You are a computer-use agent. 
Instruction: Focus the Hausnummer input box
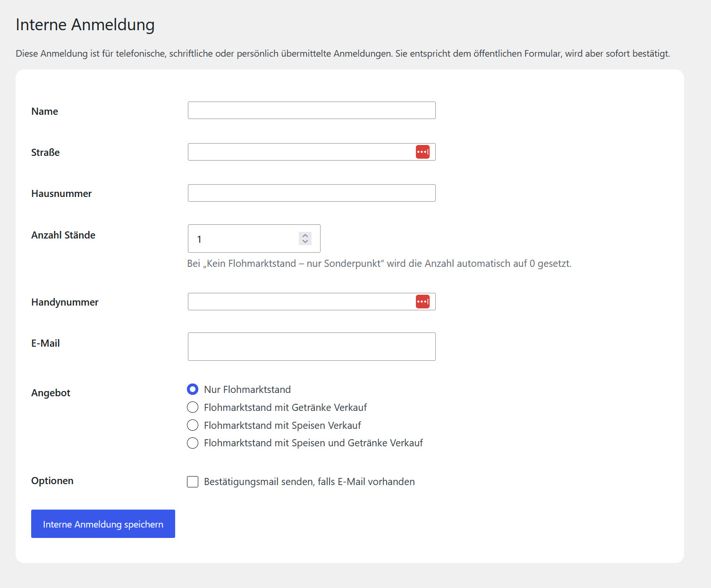pos(312,193)
